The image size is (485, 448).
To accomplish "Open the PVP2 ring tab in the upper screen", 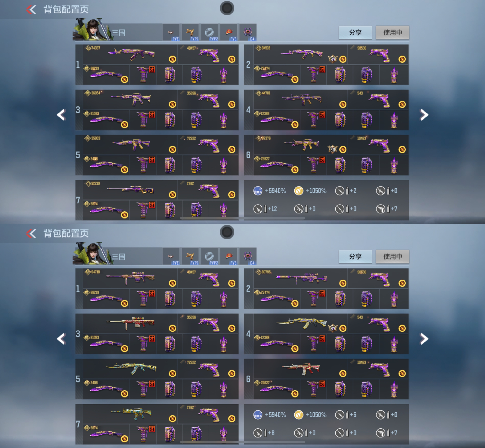I will [209, 32].
